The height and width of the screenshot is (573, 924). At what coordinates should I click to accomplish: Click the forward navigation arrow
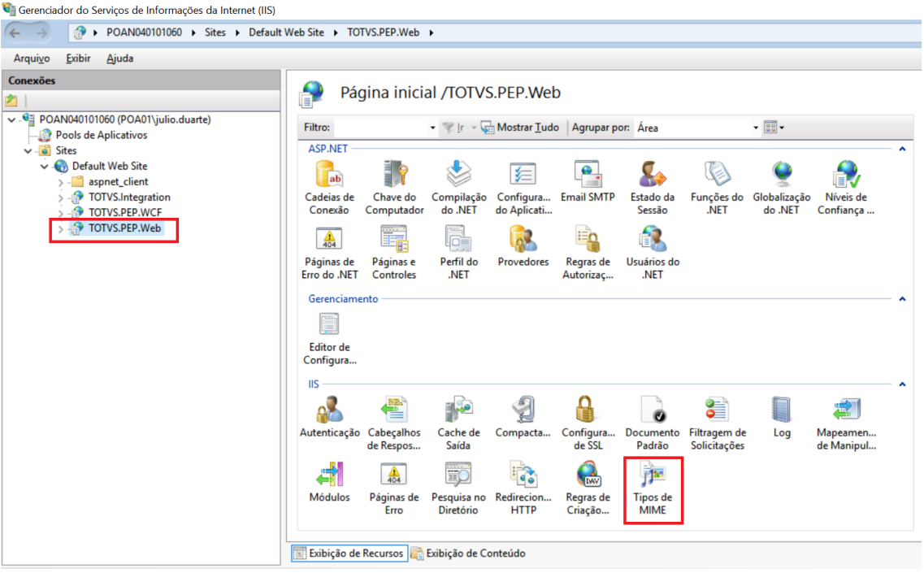41,33
